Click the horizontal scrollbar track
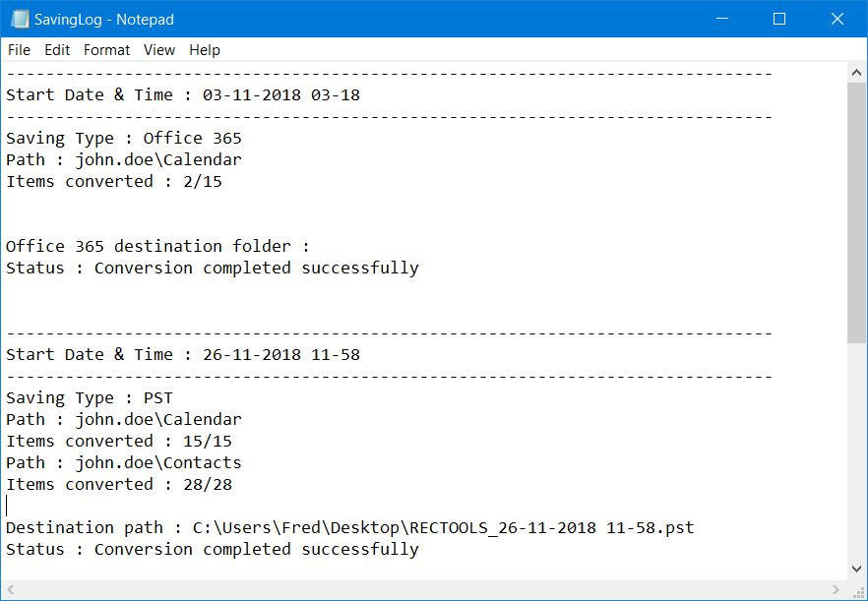The image size is (868, 601). click(423, 589)
